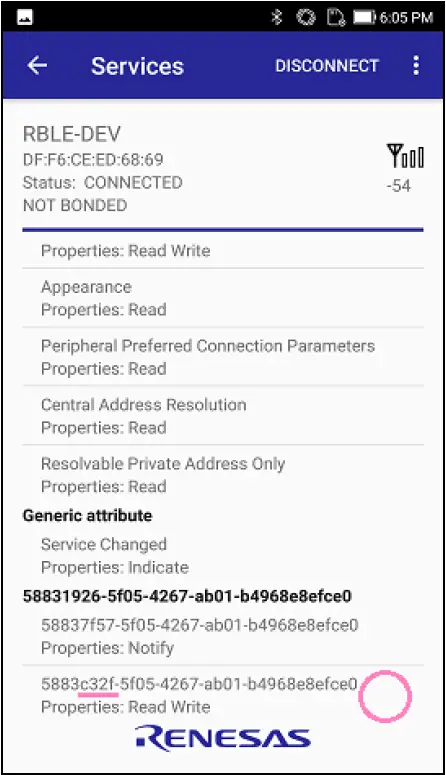This screenshot has width=446, height=775.
Task: Select the Service Changed characteristic
Action: pyautogui.click(x=223, y=556)
